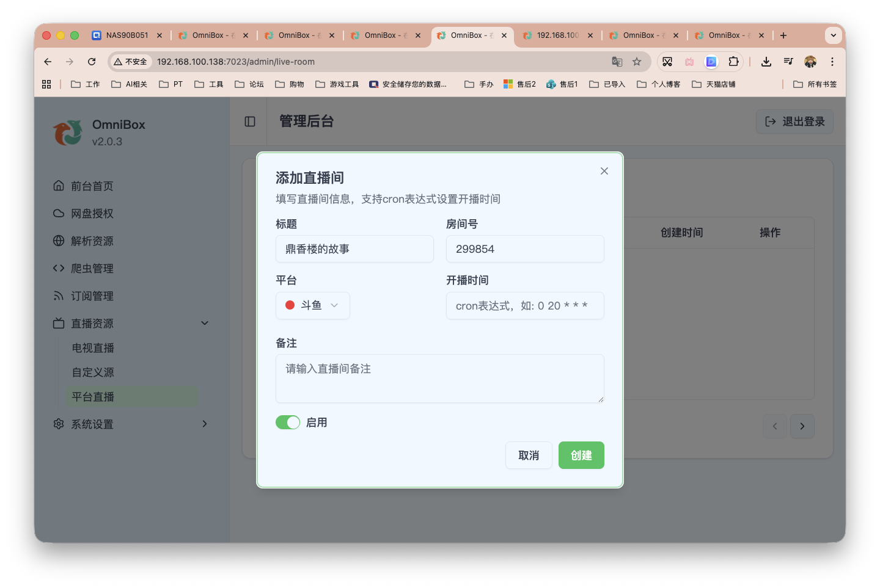Click the red 斗鱼 platform status dot
This screenshot has height=588, width=880.
pos(290,305)
